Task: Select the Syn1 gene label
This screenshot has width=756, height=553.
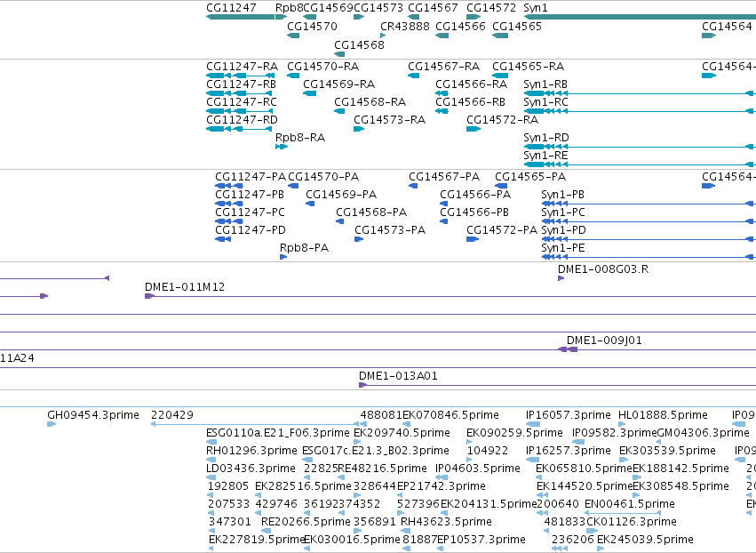Action: click(x=535, y=8)
